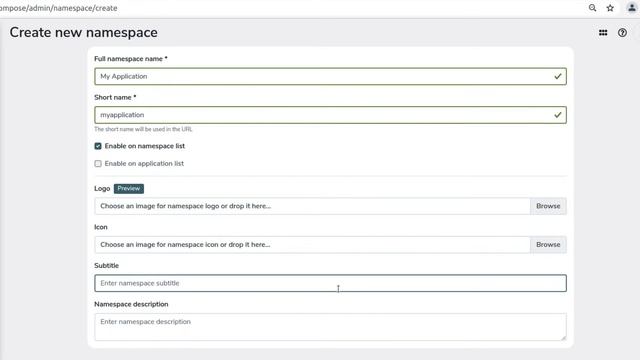Screen dimensions: 640x360
Task: Open the browser profile avatar
Action: pos(631,8)
